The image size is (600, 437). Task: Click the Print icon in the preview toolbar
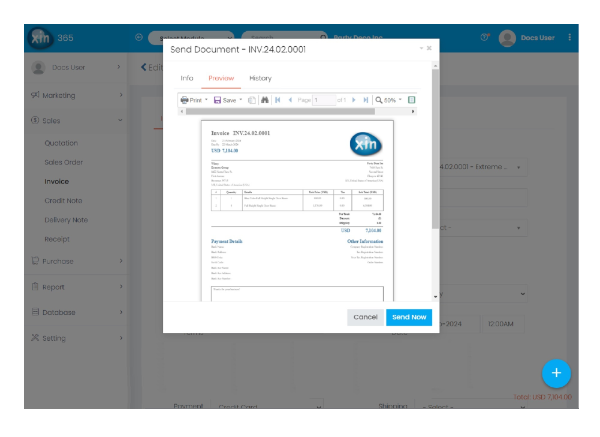(184, 100)
